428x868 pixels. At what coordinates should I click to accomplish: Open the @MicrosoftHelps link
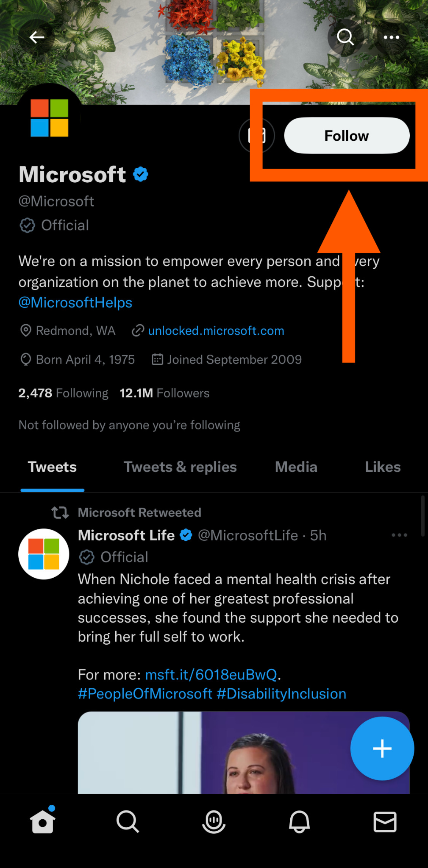point(75,302)
